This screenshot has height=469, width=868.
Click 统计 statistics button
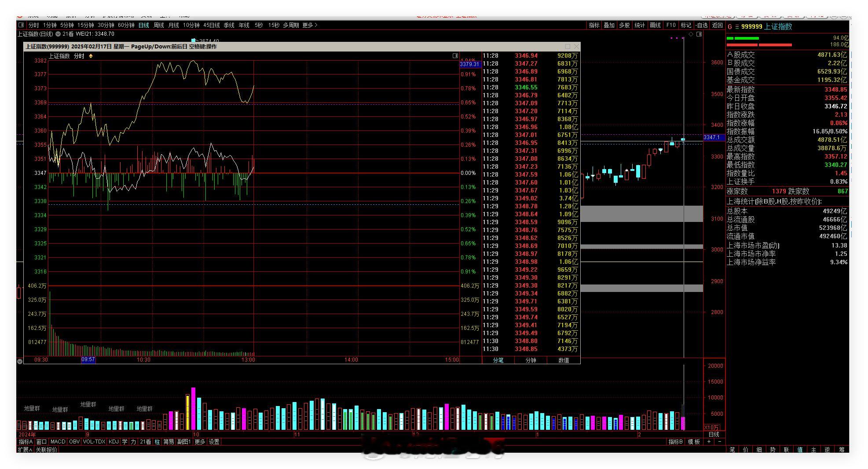point(640,25)
